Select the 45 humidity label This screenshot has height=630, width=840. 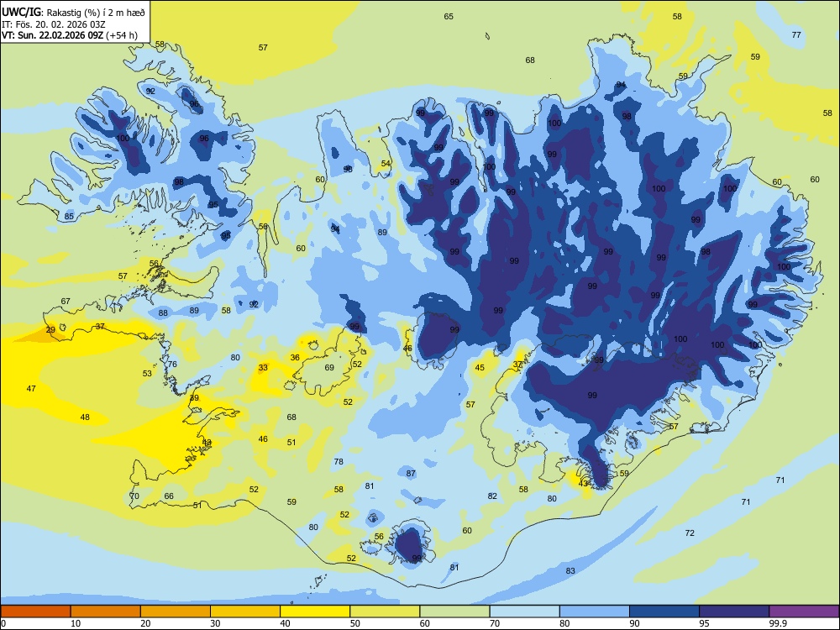(480, 368)
